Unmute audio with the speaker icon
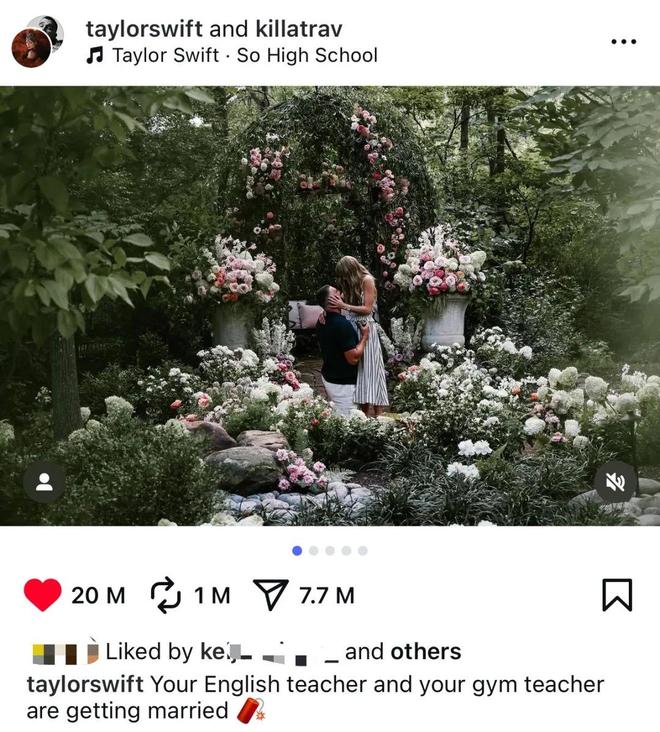This screenshot has width=660, height=732. point(615,482)
